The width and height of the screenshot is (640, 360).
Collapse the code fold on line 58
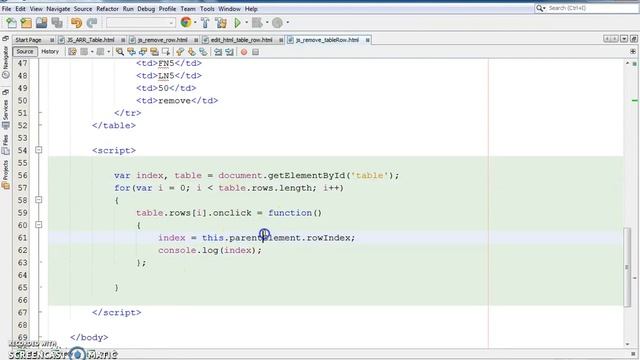(x=38, y=200)
